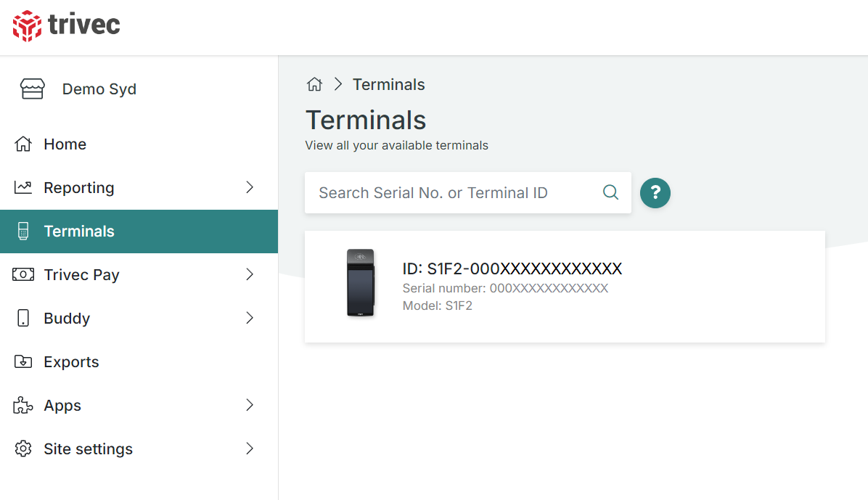Click the Site settings gear icon
This screenshot has width=868, height=500.
tap(24, 448)
